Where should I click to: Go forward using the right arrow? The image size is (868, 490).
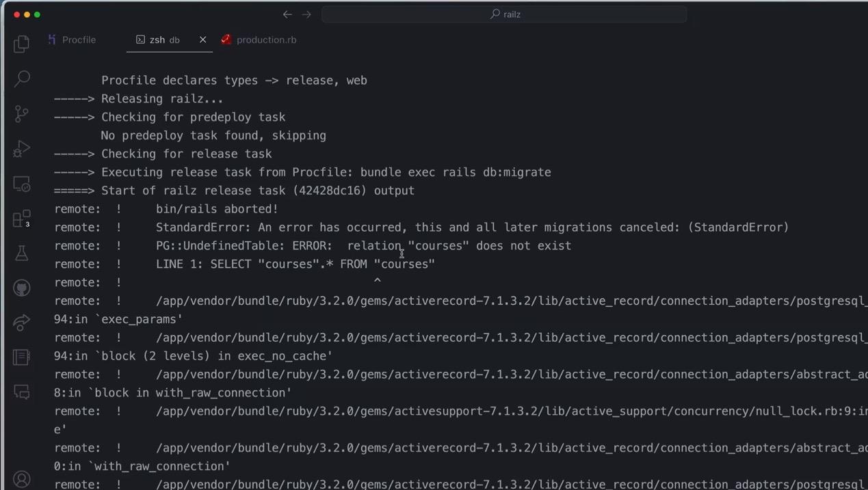click(x=306, y=14)
